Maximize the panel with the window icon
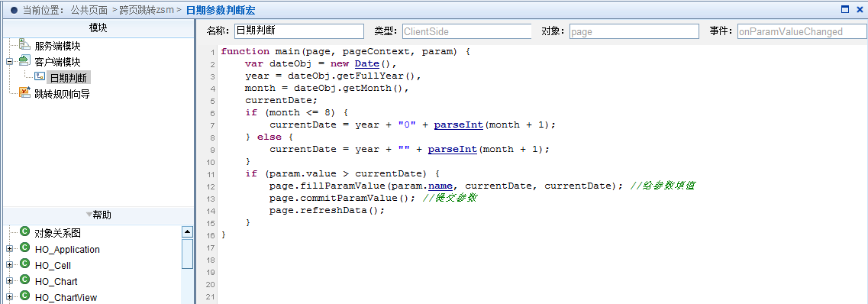Viewport: 868px width, 304px height. tap(845, 9)
